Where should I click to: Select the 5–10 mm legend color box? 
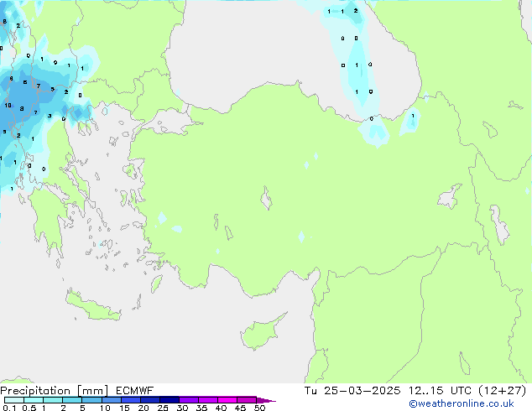coord(91,400)
